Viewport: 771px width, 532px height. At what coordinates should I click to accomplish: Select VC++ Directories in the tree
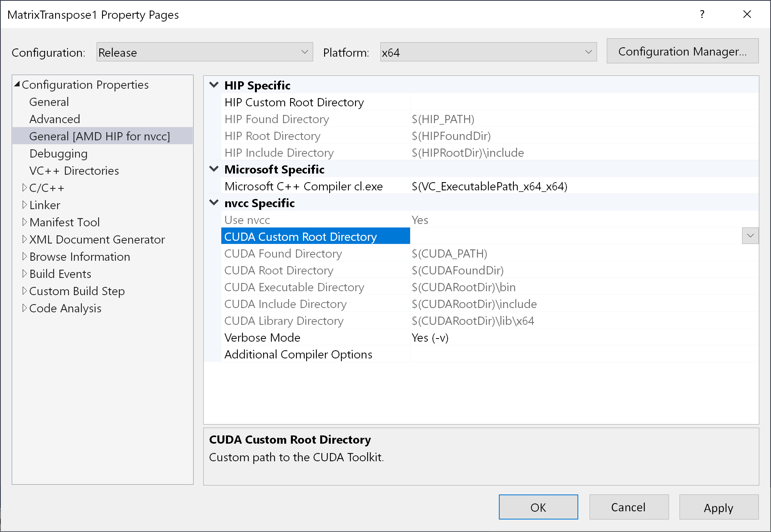74,171
